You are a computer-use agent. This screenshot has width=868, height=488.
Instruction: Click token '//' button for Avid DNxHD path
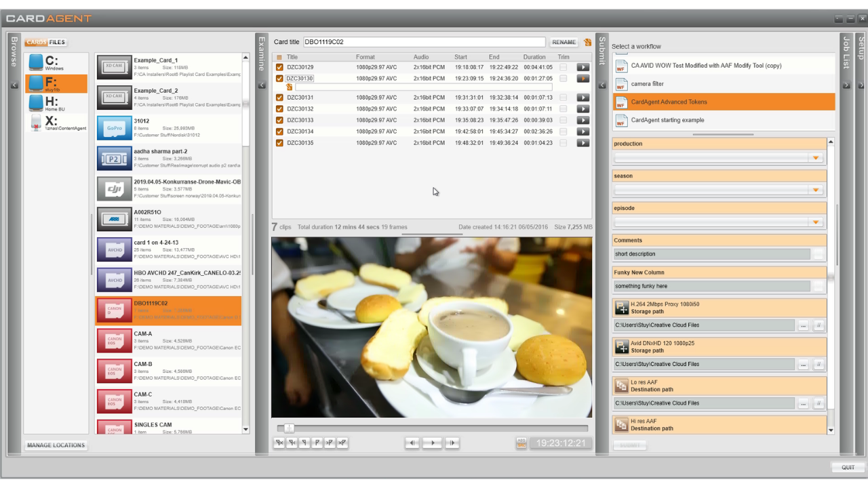pos(818,365)
